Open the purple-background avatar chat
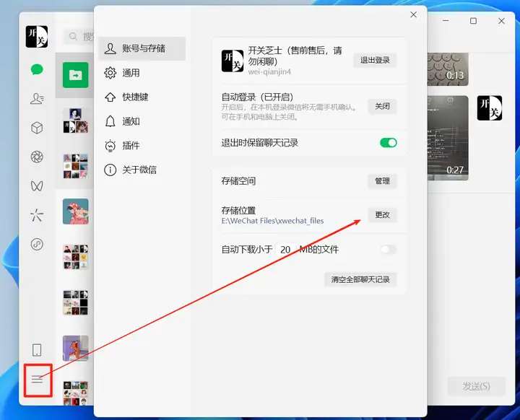Viewport: 520px width, 420px height. click(76, 348)
